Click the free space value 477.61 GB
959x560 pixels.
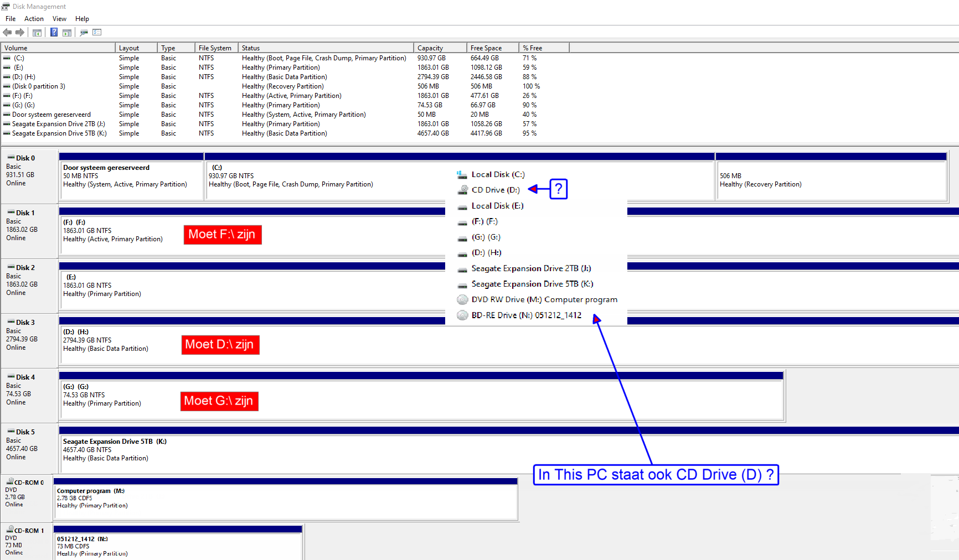pos(484,96)
